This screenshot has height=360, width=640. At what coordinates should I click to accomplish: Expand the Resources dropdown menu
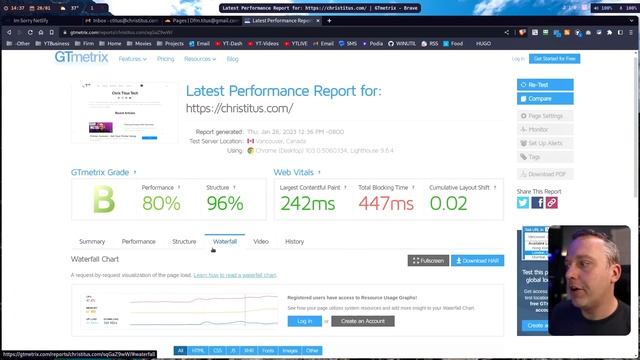(200, 59)
